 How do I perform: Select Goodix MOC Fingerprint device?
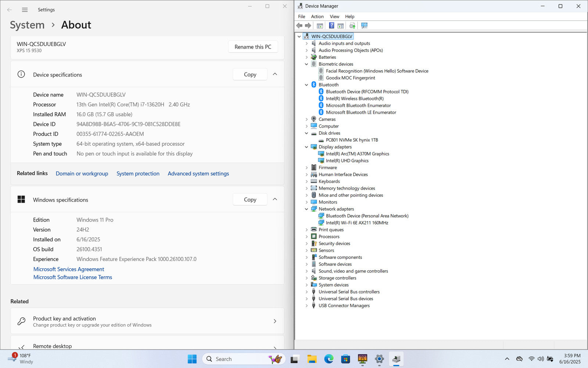pyautogui.click(x=350, y=78)
